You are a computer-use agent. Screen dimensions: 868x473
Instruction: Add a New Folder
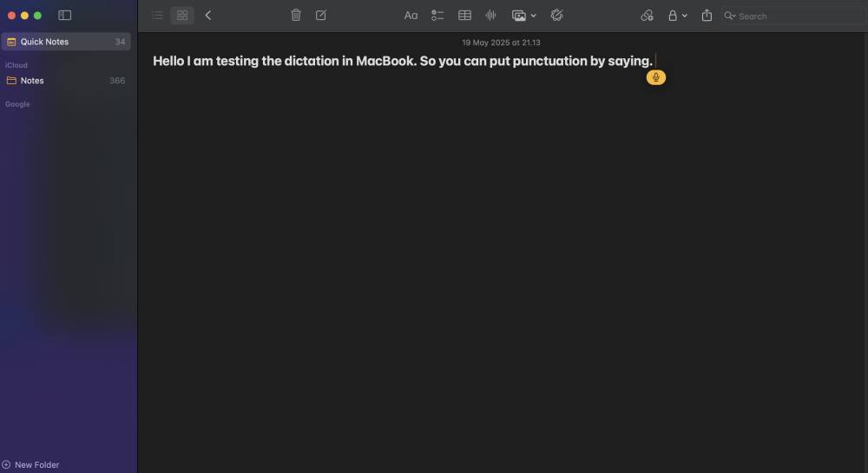point(30,464)
